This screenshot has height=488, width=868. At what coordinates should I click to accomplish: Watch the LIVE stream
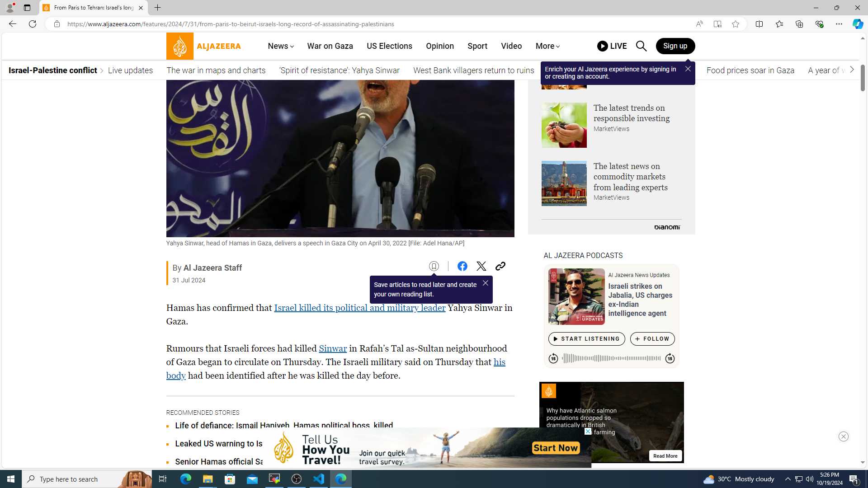coord(612,46)
